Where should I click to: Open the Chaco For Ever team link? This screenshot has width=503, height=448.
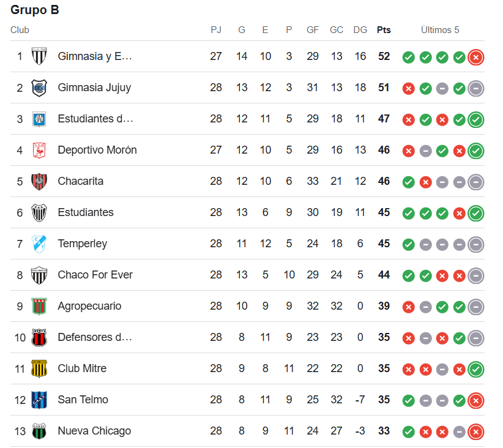[x=95, y=275]
